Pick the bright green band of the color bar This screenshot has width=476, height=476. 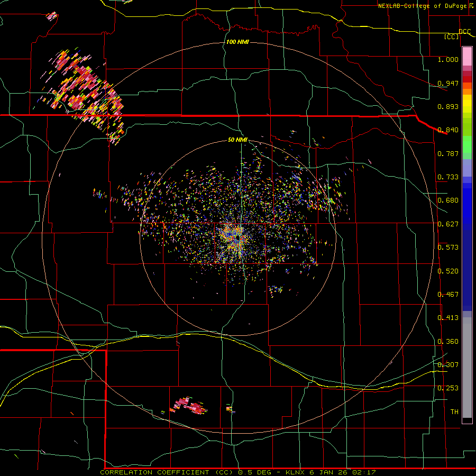click(467, 144)
